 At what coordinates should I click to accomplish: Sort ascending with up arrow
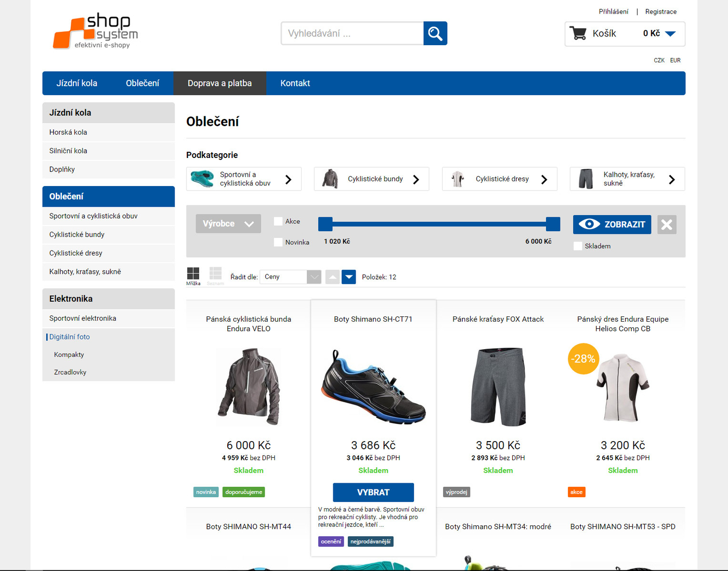[x=332, y=277]
